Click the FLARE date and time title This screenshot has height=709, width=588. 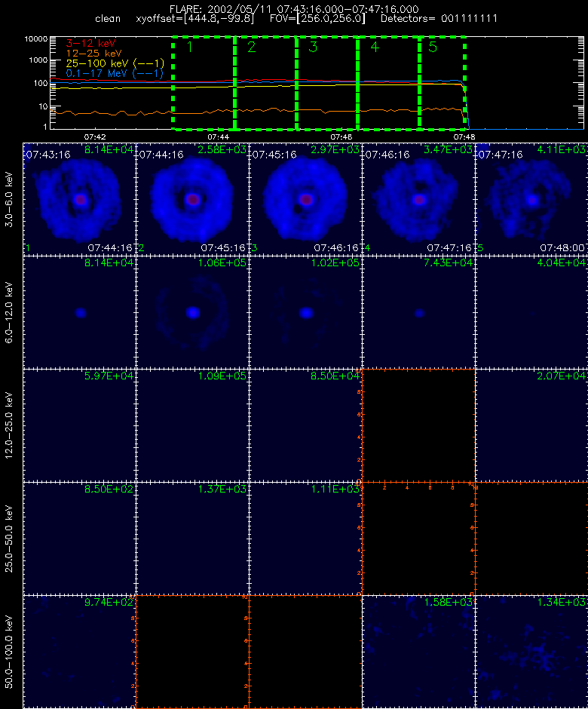(x=294, y=9)
